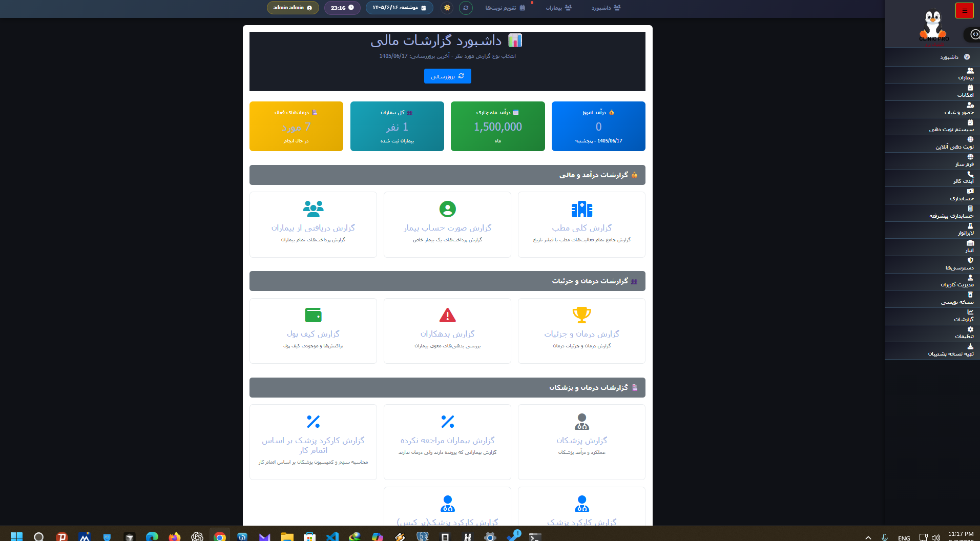Open سیستم نوبت دهی in sidebar
Viewport: 980px width, 541px height.
tap(932, 127)
